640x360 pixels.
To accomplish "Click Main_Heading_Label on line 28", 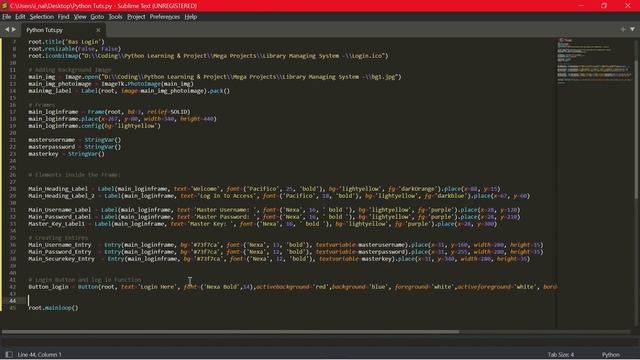I will click(58, 189).
